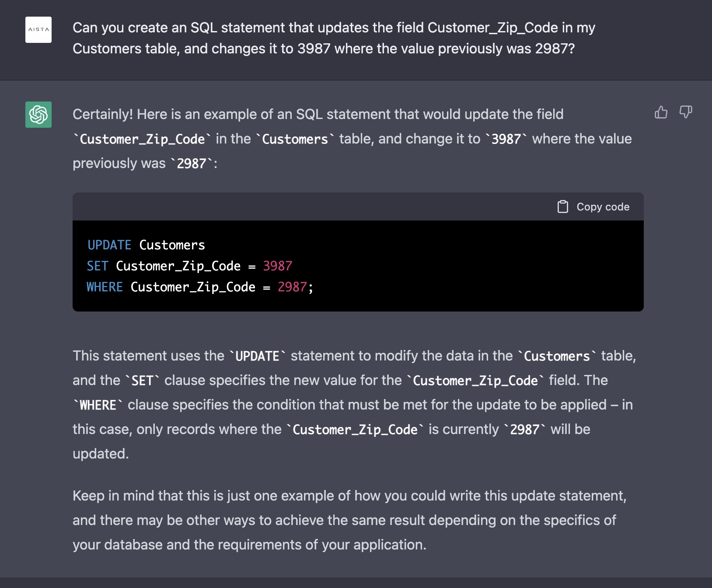Click the AISTA user avatar
Image resolution: width=712 pixels, height=588 pixels.
(38, 30)
